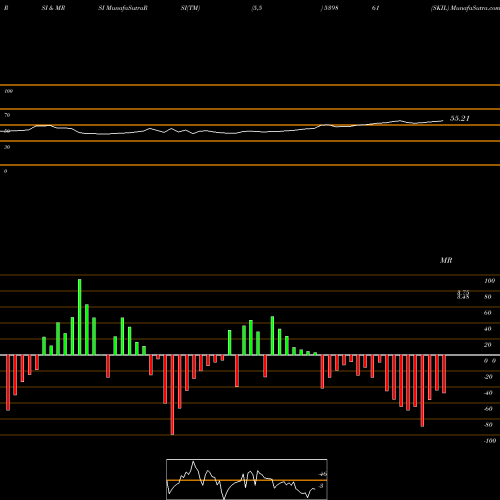The image size is (500, 500).
Task: Click the '61' value in the header
Action: pyautogui.click(x=376, y=8)
